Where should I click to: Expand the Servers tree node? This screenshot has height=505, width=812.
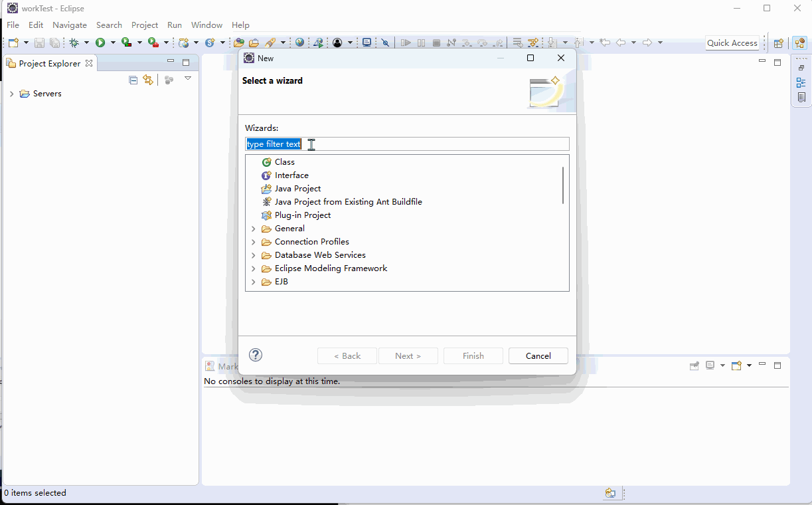[x=11, y=94]
